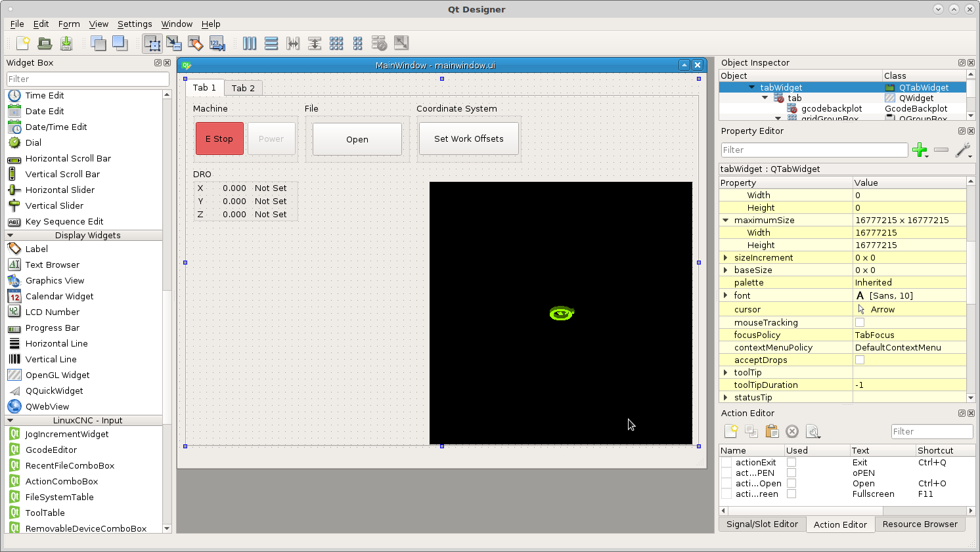
Task: Click the New action icon in Action Editor
Action: coord(731,431)
